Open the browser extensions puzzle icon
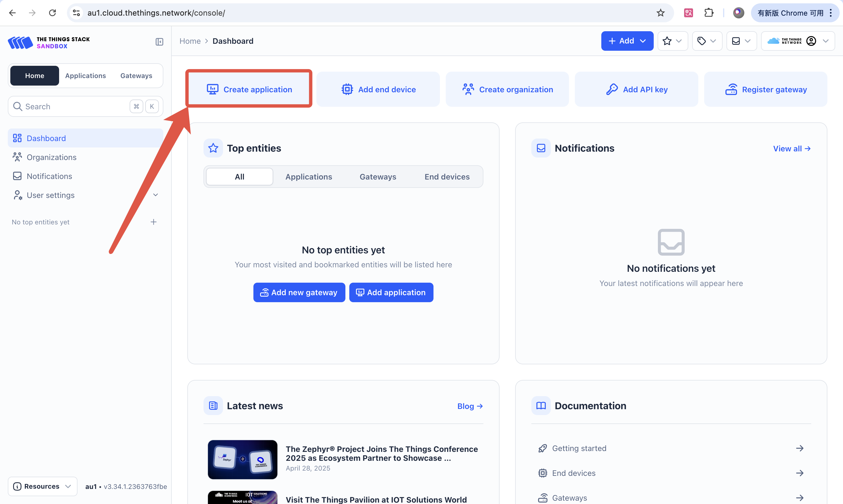The height and width of the screenshot is (504, 843). [x=709, y=13]
